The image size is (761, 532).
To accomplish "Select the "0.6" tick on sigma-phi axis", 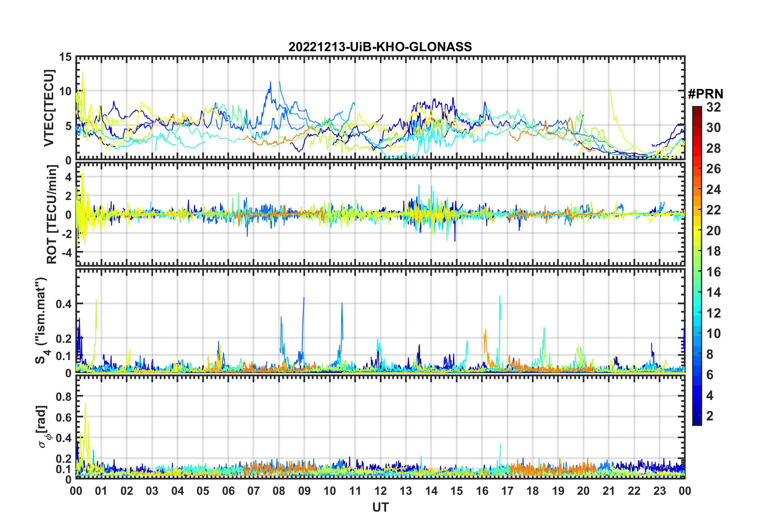I will click(x=64, y=417).
